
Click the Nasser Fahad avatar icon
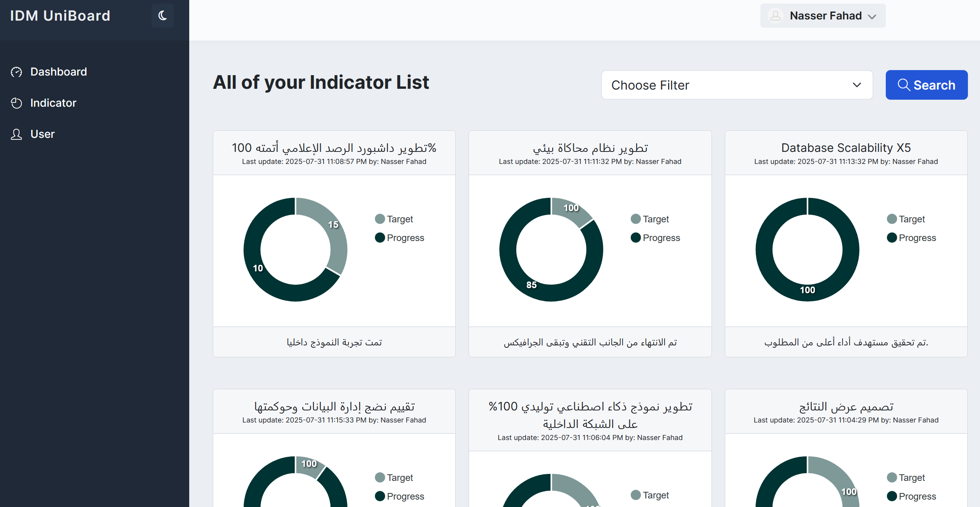click(x=775, y=16)
